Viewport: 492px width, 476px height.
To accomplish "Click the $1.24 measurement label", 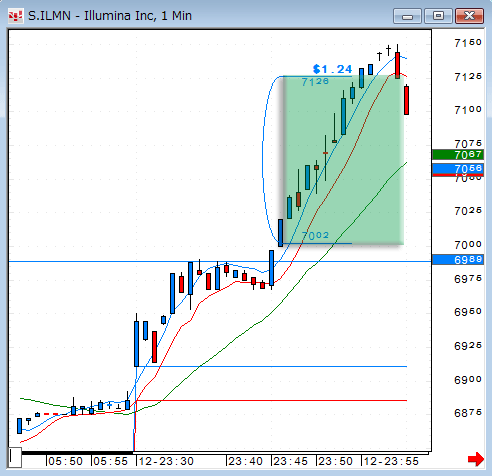I will pyautogui.click(x=332, y=69).
